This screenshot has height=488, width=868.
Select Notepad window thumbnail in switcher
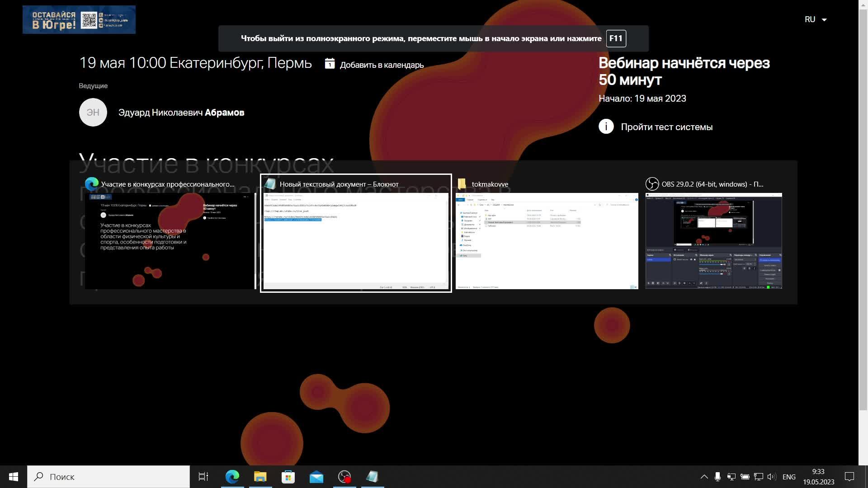click(356, 240)
